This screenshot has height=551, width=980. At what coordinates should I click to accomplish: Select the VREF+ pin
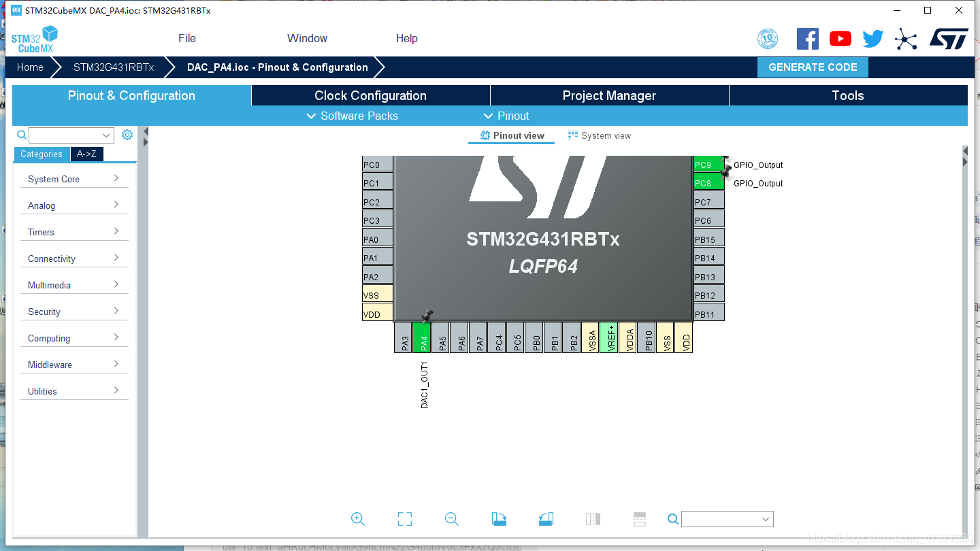(x=609, y=337)
